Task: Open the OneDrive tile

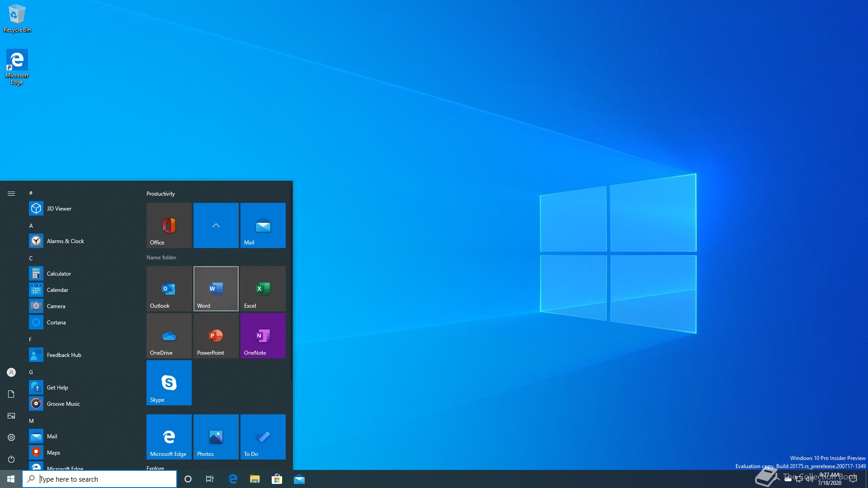Action: [x=169, y=336]
